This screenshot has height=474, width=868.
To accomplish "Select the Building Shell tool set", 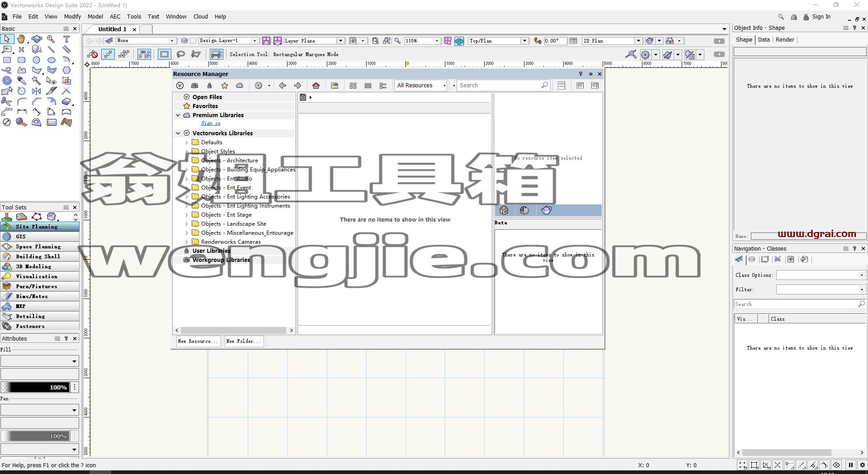I will [40, 256].
